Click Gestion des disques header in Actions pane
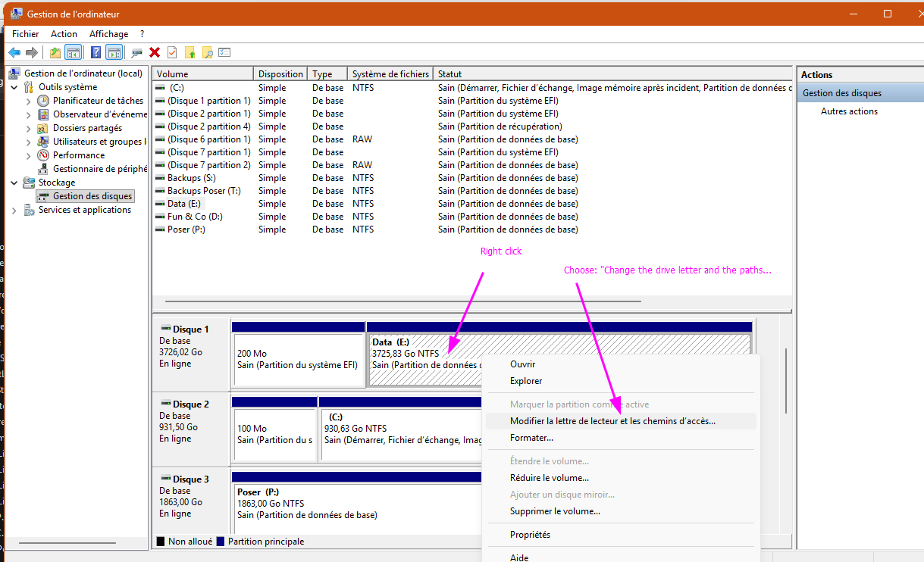Image resolution: width=924 pixels, height=562 pixels. (860, 93)
